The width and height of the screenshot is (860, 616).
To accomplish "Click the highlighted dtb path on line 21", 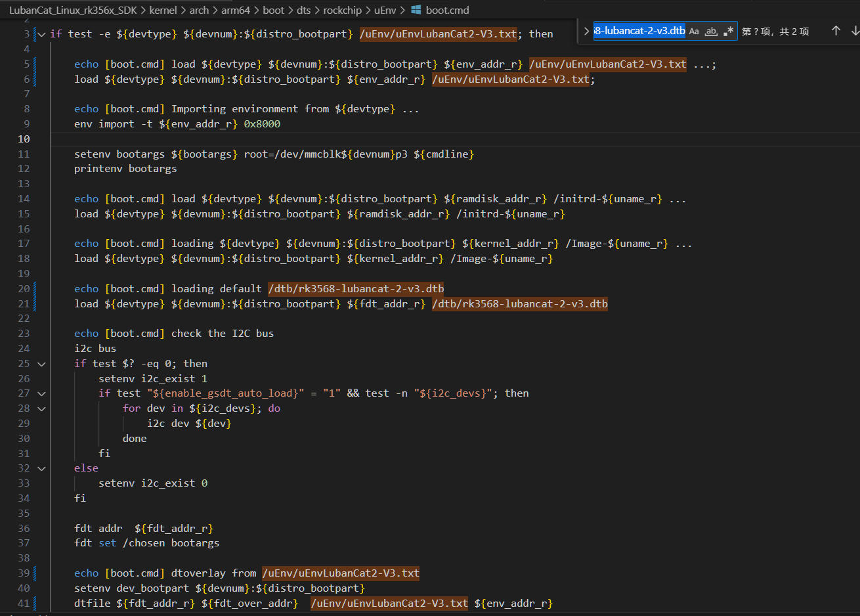I will [x=519, y=303].
